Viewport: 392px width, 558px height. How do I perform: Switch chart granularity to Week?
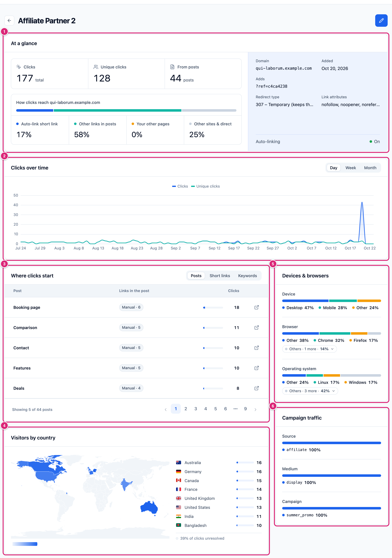pos(350,168)
